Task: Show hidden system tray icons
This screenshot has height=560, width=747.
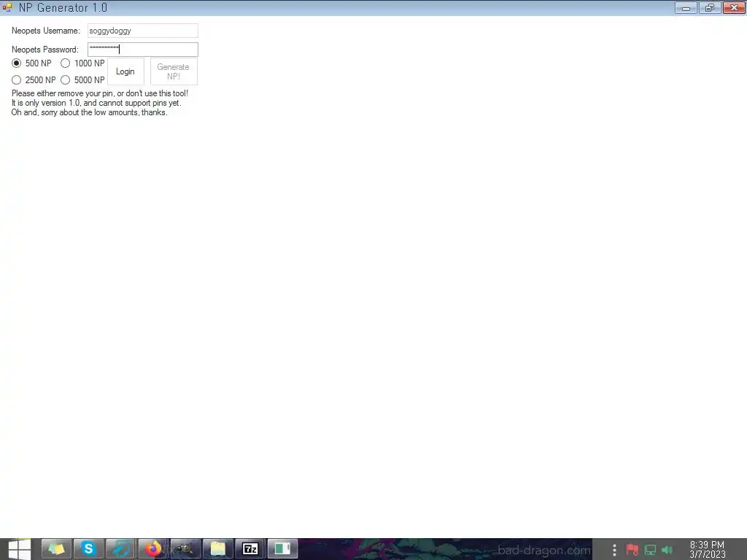Action: (614, 550)
